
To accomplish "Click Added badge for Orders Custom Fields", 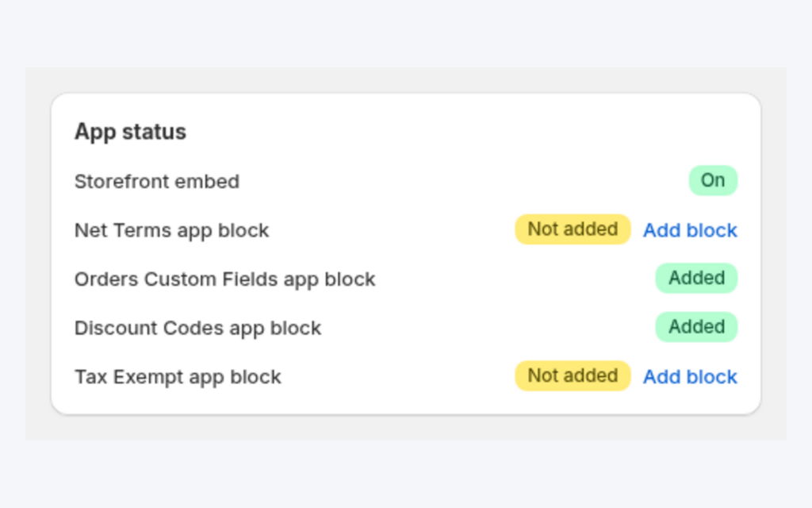I will coord(696,278).
